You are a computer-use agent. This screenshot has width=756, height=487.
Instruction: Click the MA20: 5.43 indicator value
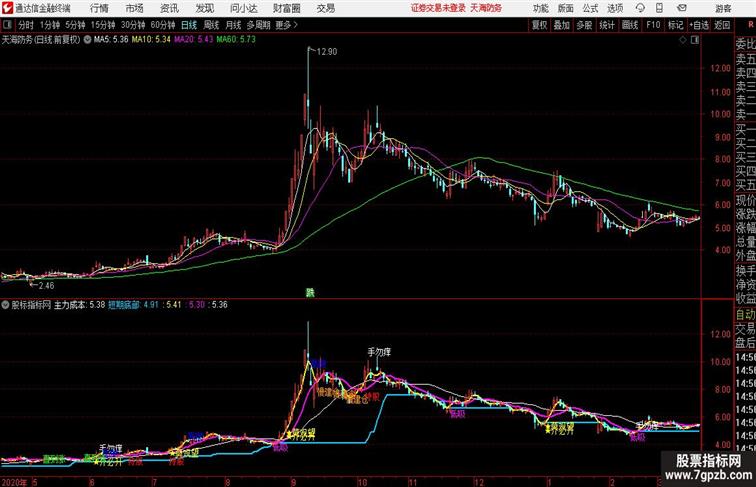(193, 40)
